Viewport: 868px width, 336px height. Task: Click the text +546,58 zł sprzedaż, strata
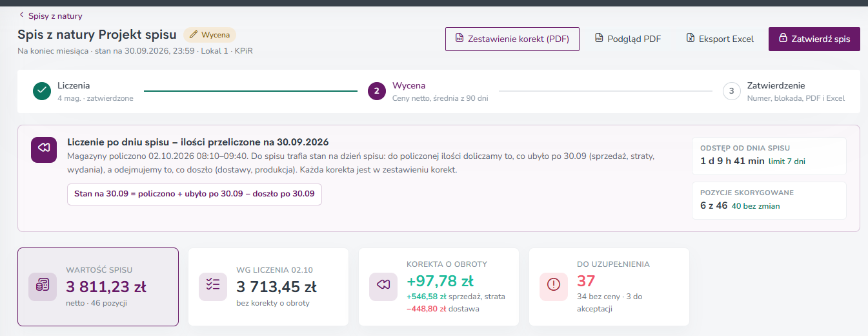point(456,297)
